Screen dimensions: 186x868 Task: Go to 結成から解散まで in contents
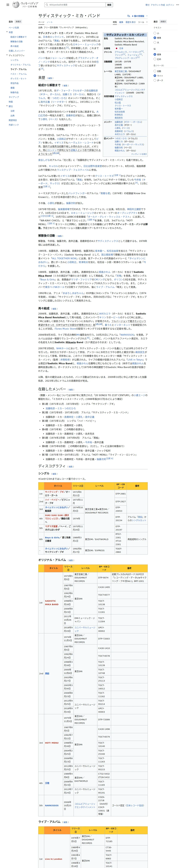(x=19, y=37)
